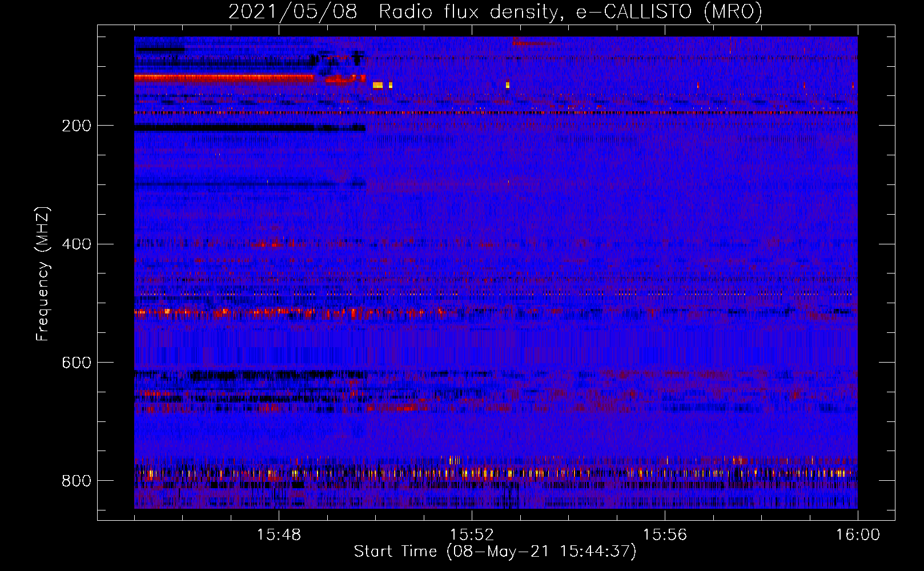Click the 16:00 time tick label

858,535
